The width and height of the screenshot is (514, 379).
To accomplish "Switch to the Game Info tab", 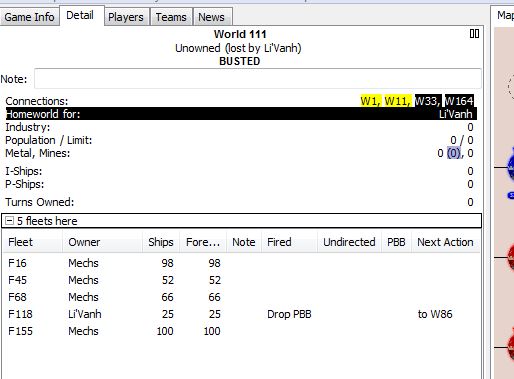I will (30, 17).
